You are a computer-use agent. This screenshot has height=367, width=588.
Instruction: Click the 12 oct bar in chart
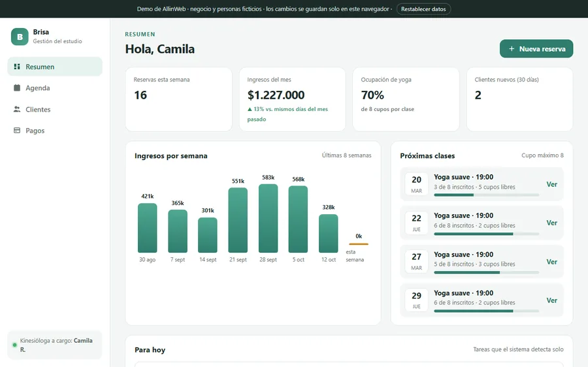pyautogui.click(x=329, y=234)
